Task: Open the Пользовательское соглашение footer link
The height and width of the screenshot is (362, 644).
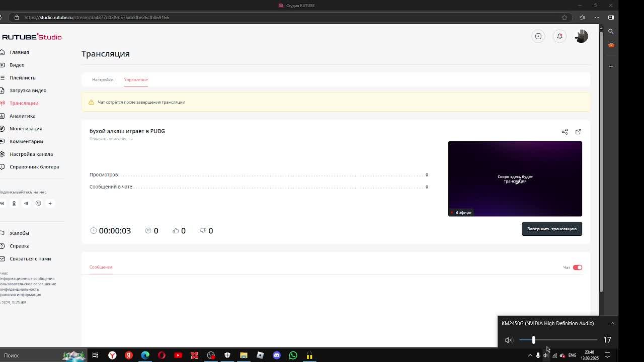Action: tap(28, 284)
